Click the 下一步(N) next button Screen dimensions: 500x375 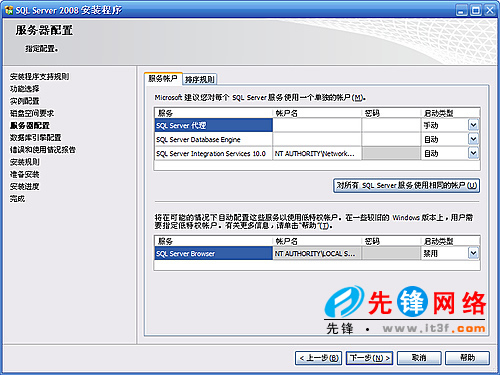(x=369, y=358)
